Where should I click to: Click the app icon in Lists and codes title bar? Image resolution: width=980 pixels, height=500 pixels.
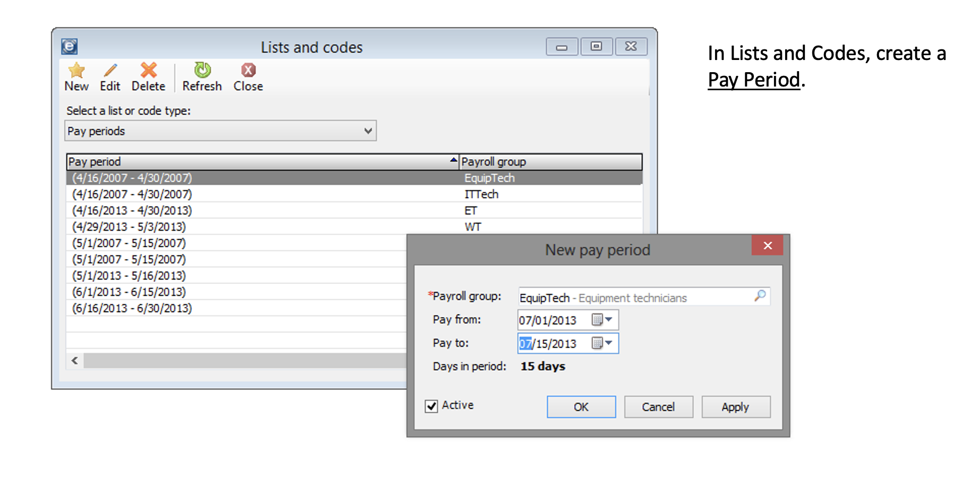tap(70, 47)
